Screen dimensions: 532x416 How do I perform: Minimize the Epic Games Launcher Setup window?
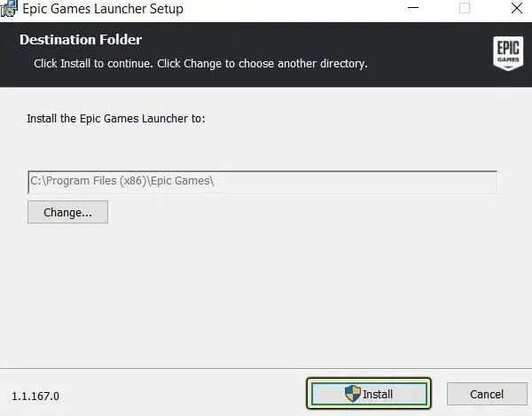click(413, 8)
